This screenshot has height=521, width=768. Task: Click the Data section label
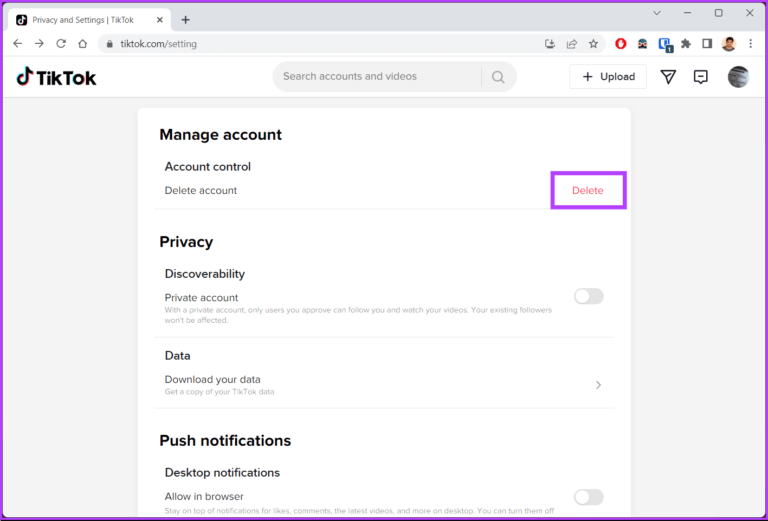click(177, 355)
